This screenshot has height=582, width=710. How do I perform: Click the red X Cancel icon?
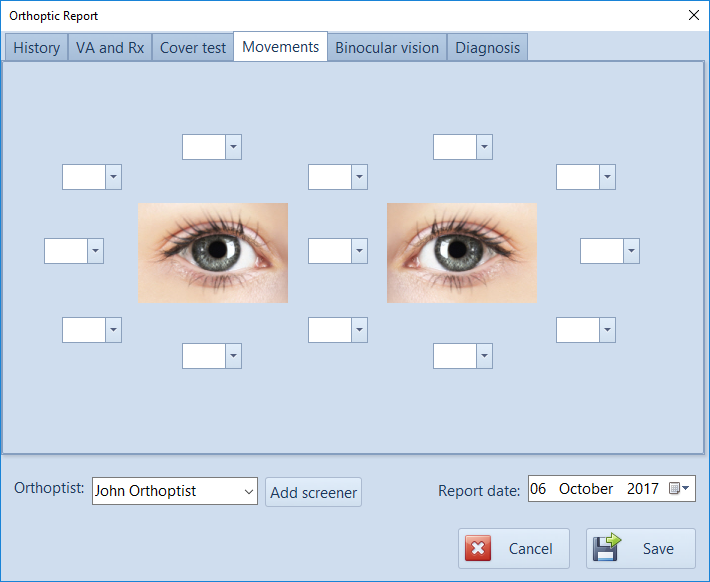[478, 549]
